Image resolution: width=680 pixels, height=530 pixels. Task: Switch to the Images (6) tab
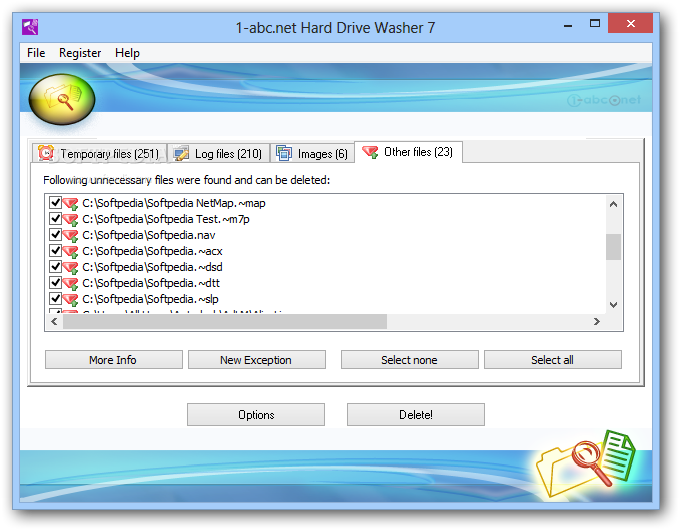(x=313, y=154)
